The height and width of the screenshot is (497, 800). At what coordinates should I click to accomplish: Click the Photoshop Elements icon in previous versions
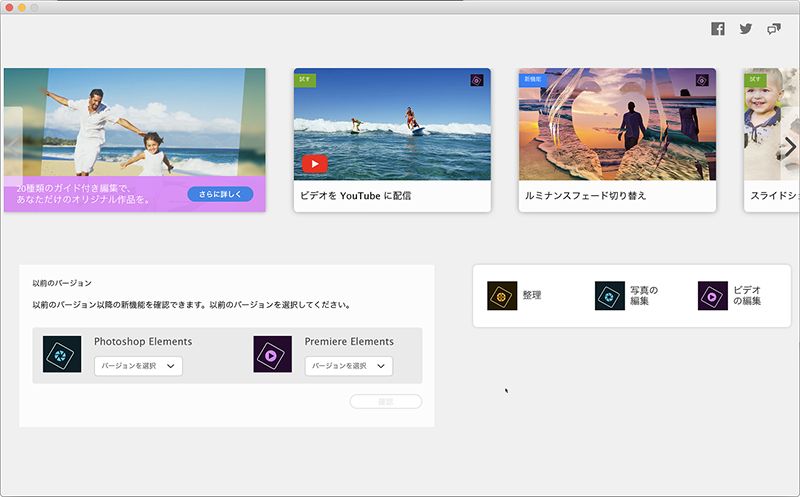(62, 354)
